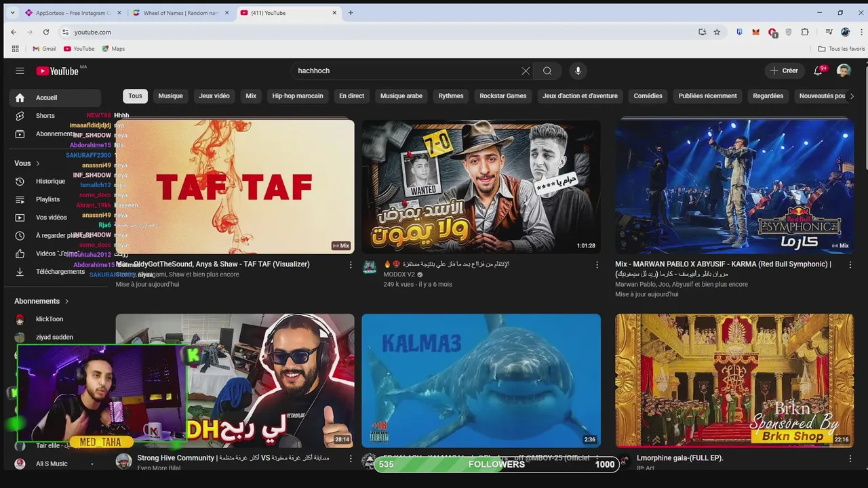Open the MODOX V2 channel link
This screenshot has height=488, width=868.
[399, 274]
